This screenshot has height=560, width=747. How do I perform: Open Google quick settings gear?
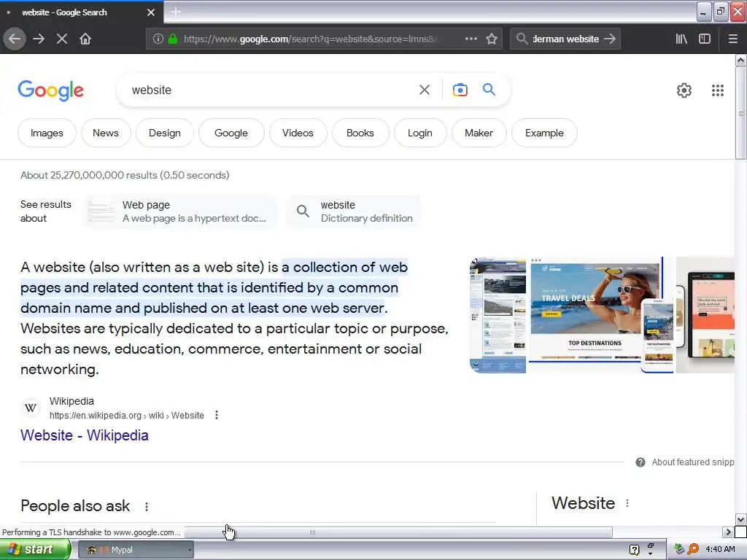click(684, 90)
